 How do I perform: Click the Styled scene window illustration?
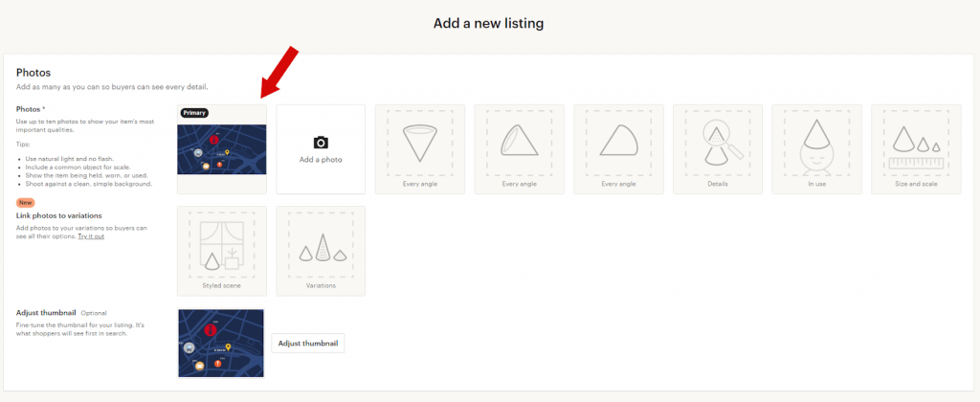[x=221, y=243]
